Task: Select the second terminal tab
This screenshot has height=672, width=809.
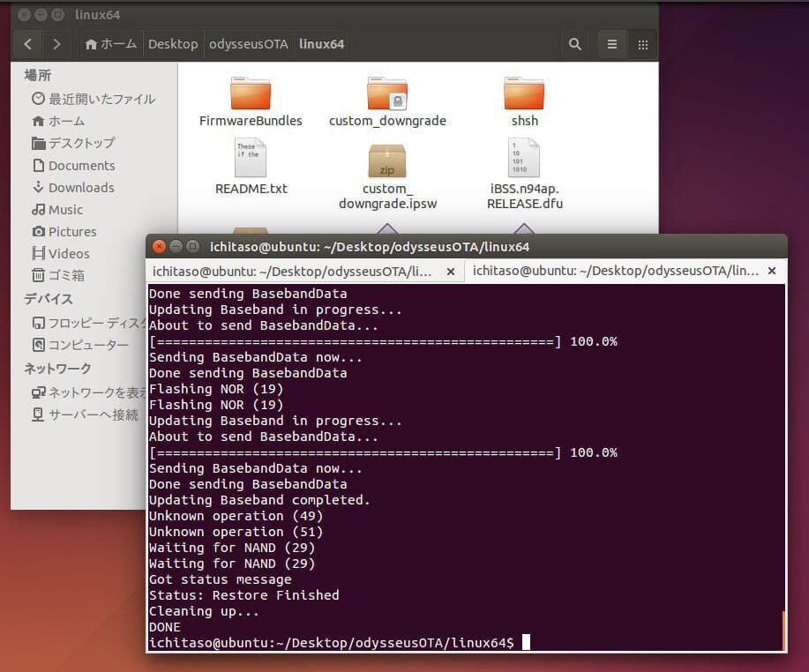Action: click(613, 272)
